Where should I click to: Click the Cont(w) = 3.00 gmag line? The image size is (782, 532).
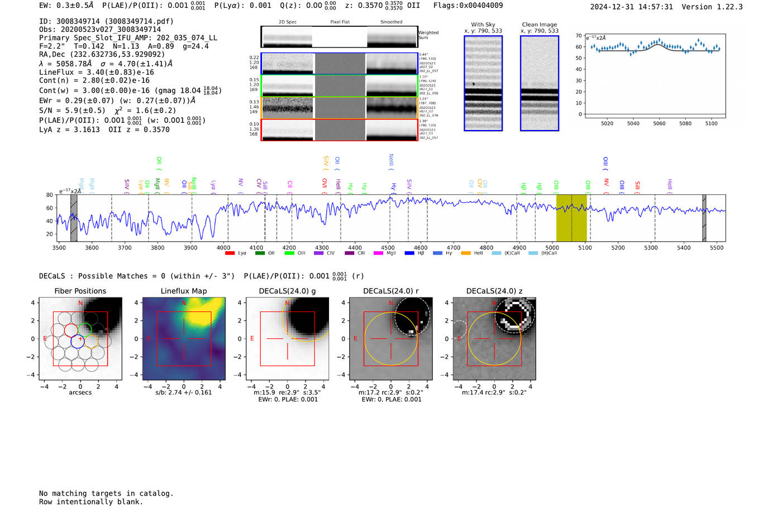tap(130, 90)
